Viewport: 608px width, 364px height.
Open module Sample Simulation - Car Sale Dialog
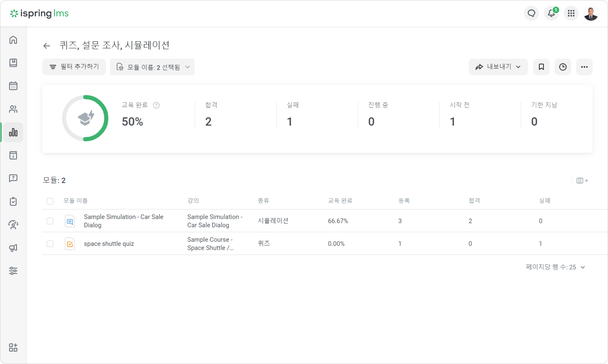[x=124, y=221]
